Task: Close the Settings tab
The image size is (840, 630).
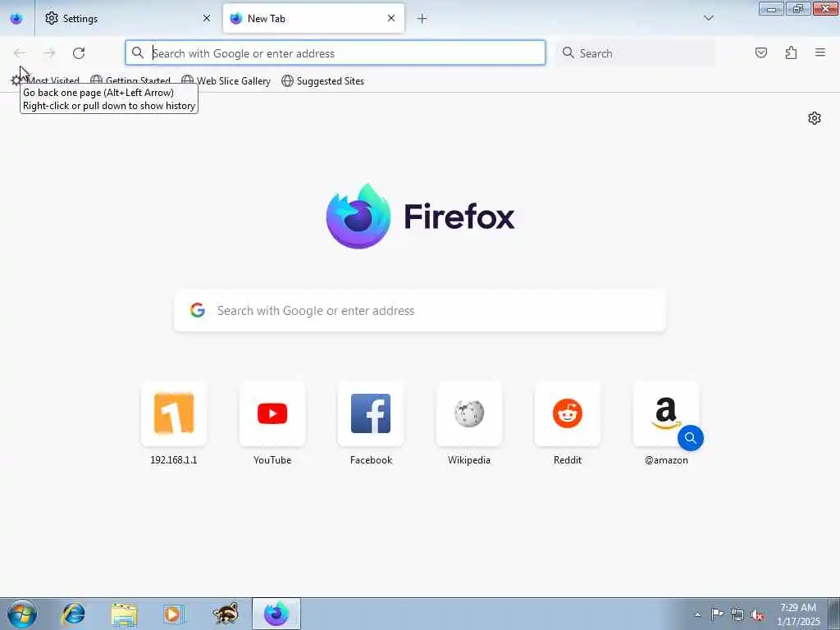Action: [x=206, y=18]
